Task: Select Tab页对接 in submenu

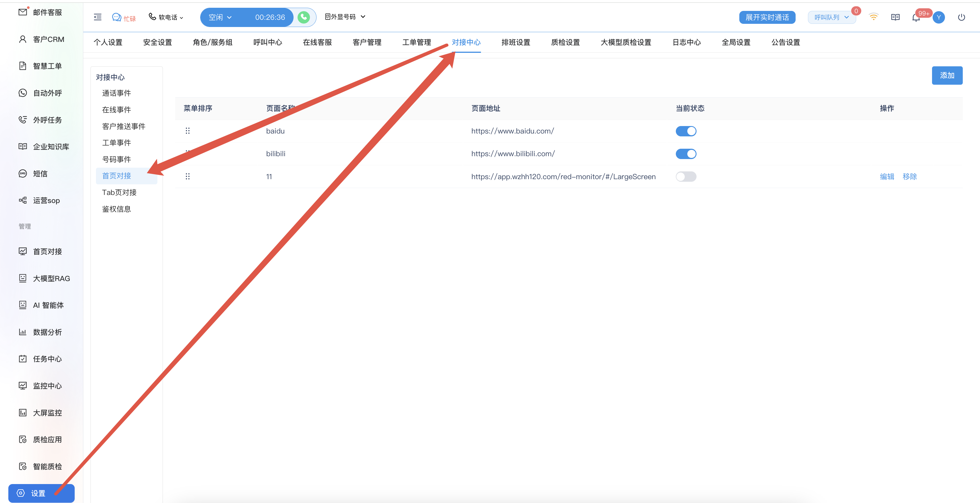Action: [119, 192]
